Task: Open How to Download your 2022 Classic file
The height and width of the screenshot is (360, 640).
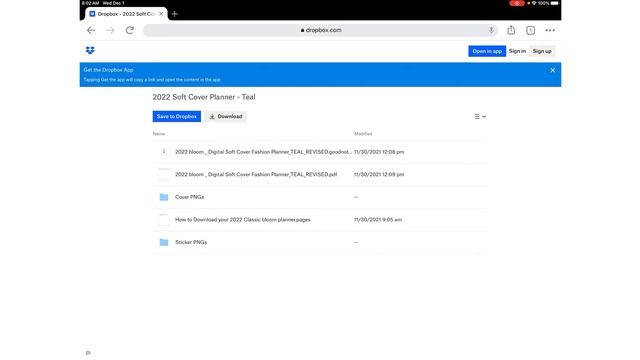Action: point(242,220)
